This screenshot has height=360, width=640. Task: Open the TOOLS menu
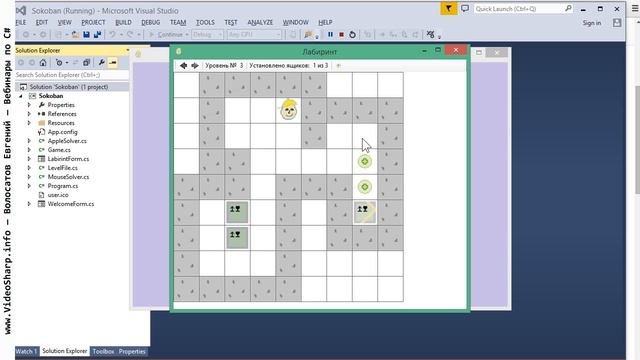point(205,22)
